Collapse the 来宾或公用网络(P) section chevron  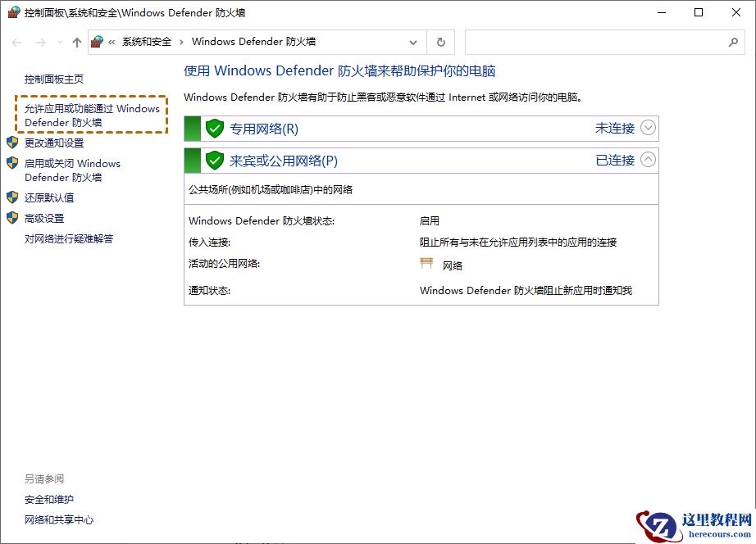[x=648, y=161]
